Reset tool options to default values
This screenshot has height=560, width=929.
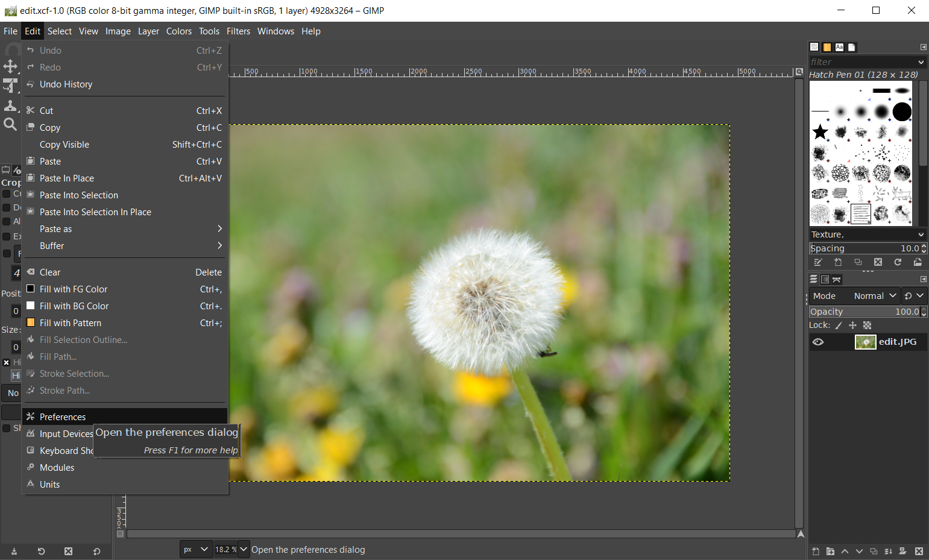pyautogui.click(x=96, y=551)
